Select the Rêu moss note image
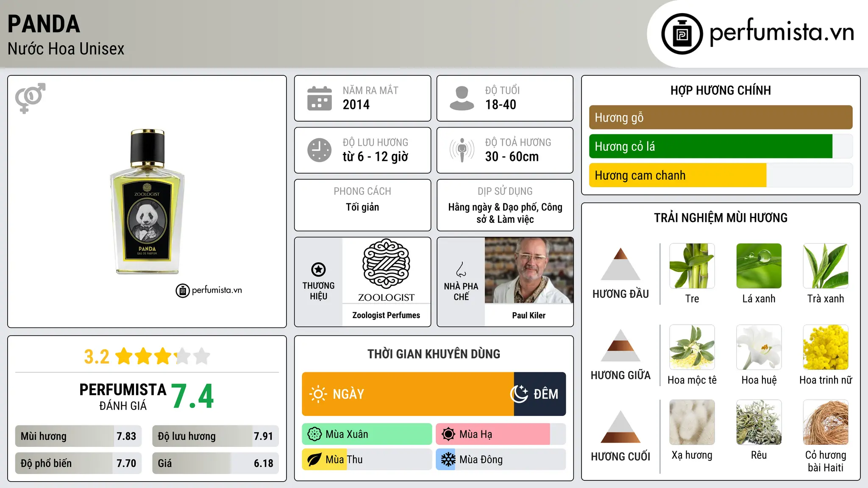 pyautogui.click(x=759, y=422)
